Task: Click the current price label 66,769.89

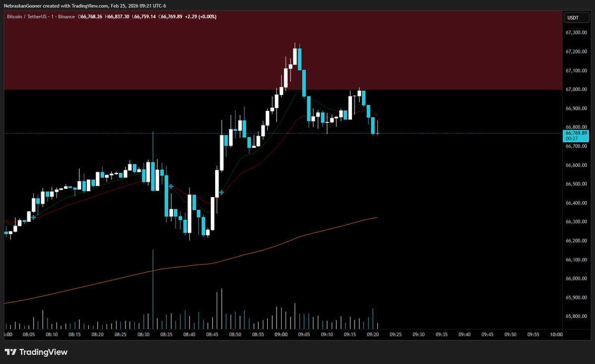Action: click(575, 133)
